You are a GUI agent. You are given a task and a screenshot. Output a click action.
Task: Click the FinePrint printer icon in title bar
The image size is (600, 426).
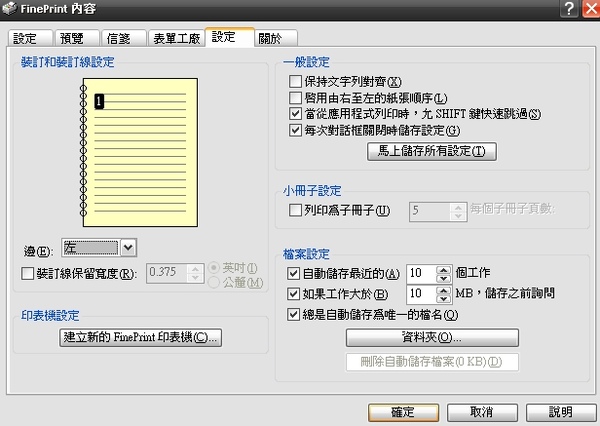[x=9, y=8]
